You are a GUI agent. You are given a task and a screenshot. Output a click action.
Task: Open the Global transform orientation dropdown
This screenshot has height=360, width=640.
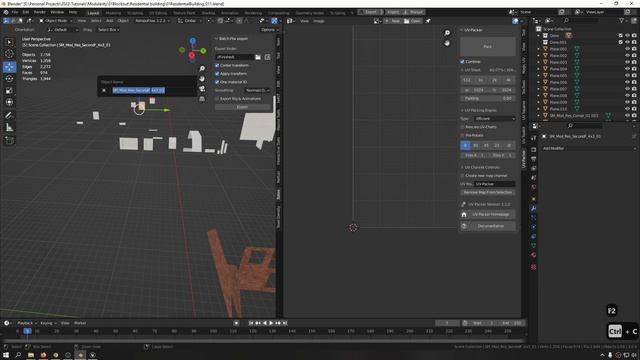191,21
